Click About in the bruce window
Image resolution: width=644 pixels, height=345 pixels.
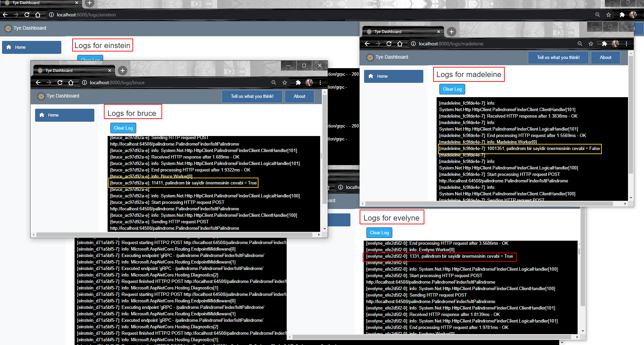pos(299,96)
